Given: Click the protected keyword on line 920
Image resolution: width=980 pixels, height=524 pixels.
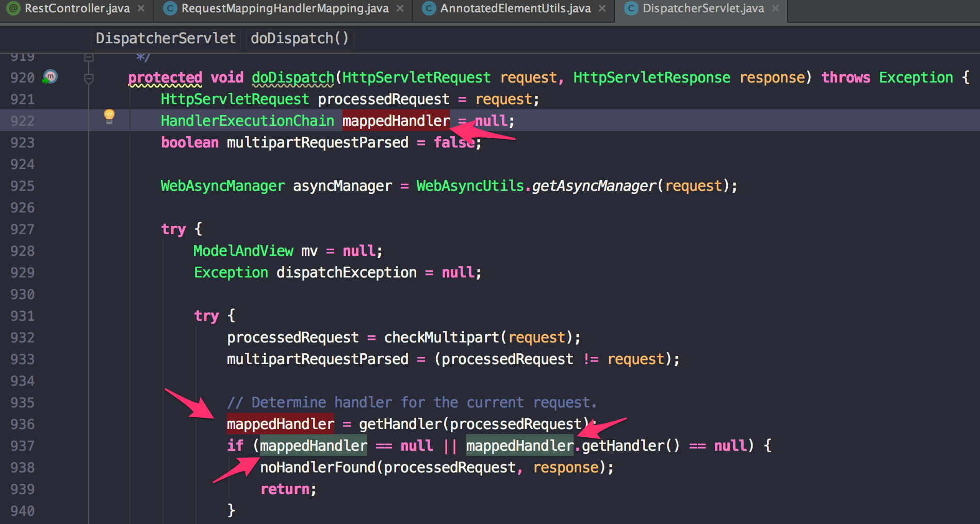Looking at the screenshot, I should point(165,77).
